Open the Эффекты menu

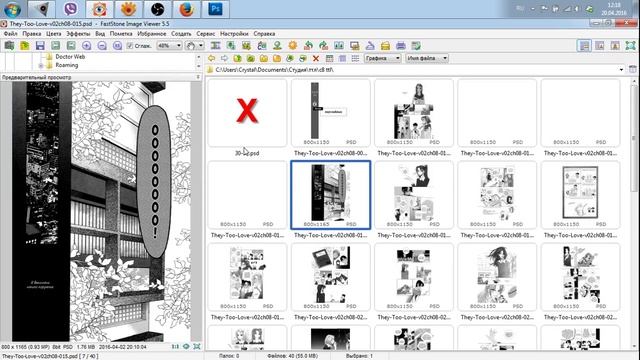[x=78, y=33]
